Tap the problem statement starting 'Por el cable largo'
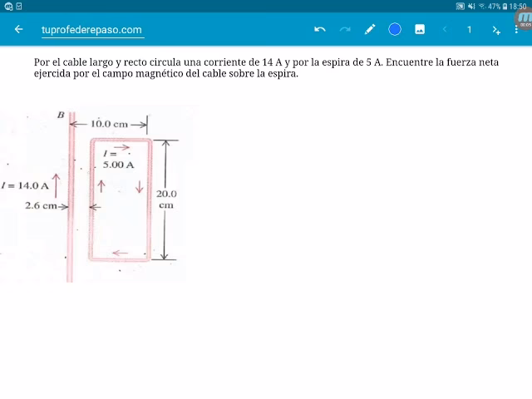This screenshot has height=399, width=532. click(266, 67)
